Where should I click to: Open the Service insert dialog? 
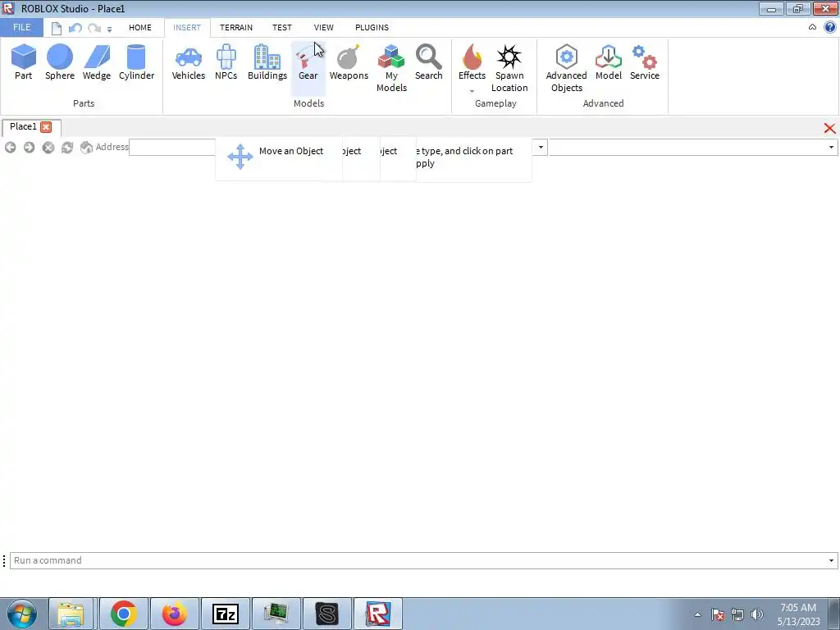[645, 62]
